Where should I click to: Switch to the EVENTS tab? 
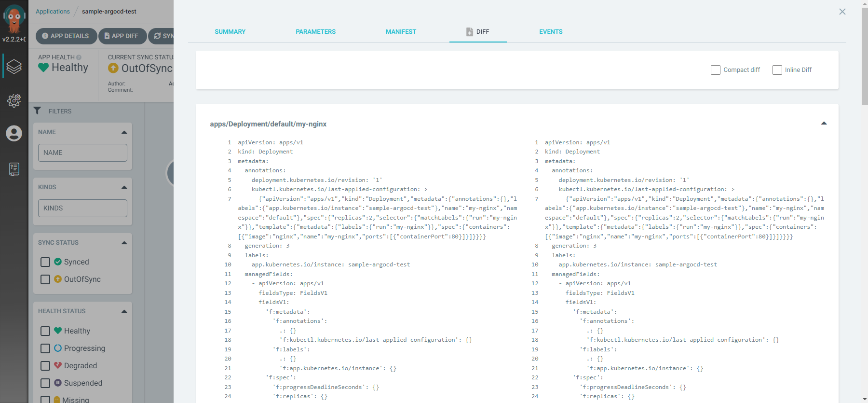551,32
